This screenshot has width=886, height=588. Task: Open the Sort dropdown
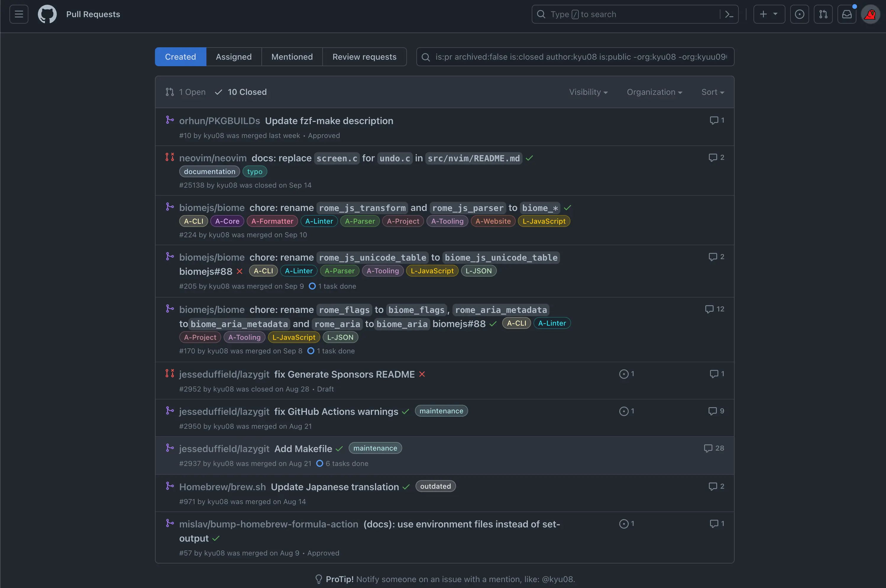pyautogui.click(x=712, y=92)
